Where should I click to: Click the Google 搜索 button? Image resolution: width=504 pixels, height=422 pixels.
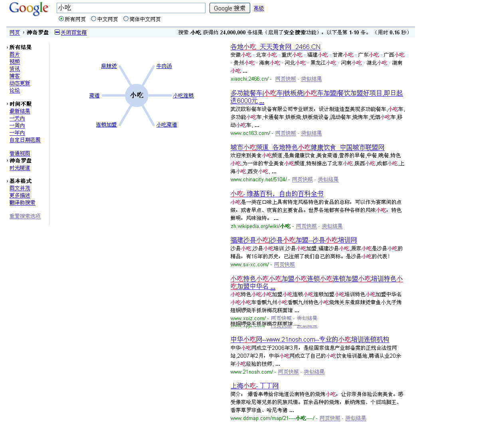[230, 8]
